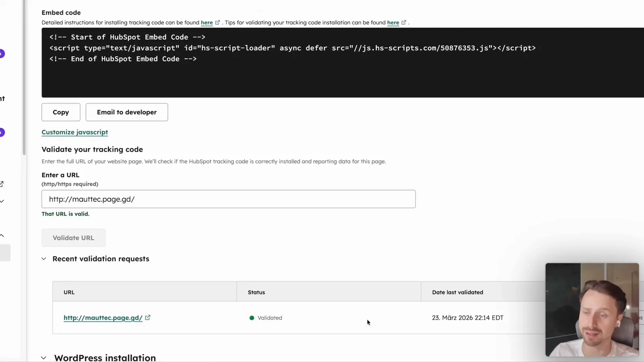This screenshot has width=644, height=362.
Task: Copy the HubSpot embed code
Action: click(61, 112)
